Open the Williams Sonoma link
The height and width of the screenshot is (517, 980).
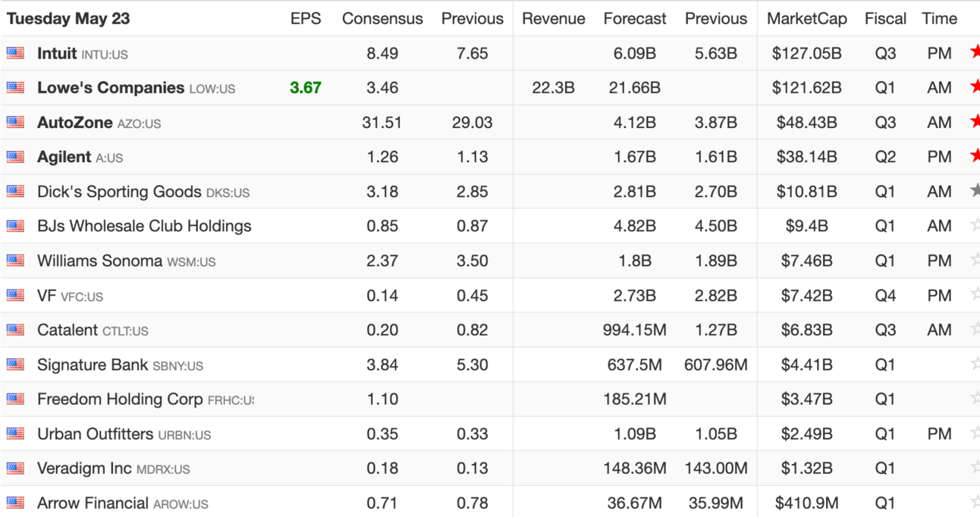point(99,261)
